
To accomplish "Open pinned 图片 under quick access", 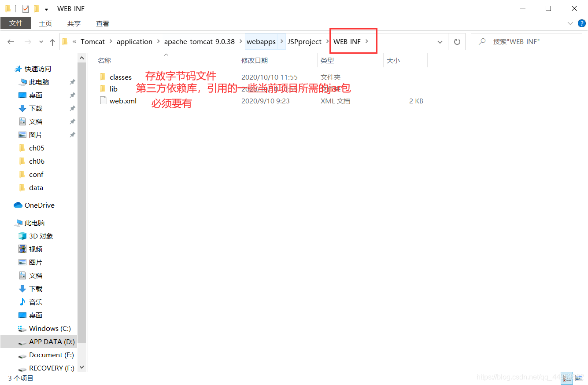I will point(36,135).
